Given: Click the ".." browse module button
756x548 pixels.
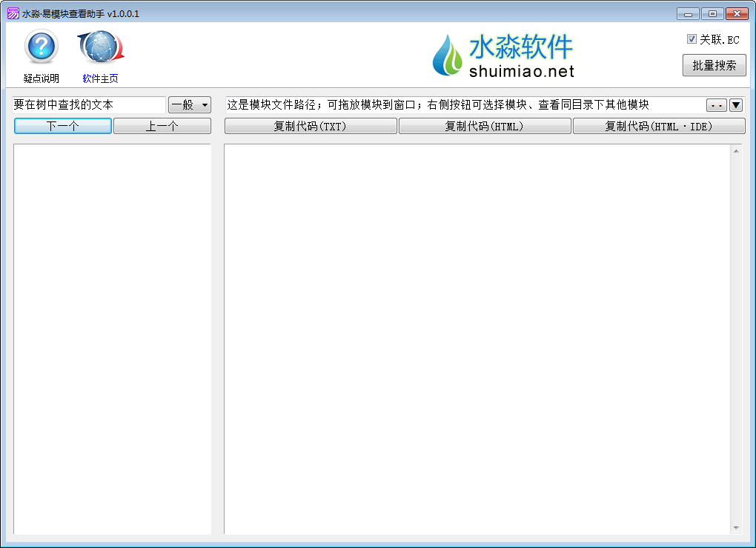Looking at the screenshot, I should click(716, 105).
